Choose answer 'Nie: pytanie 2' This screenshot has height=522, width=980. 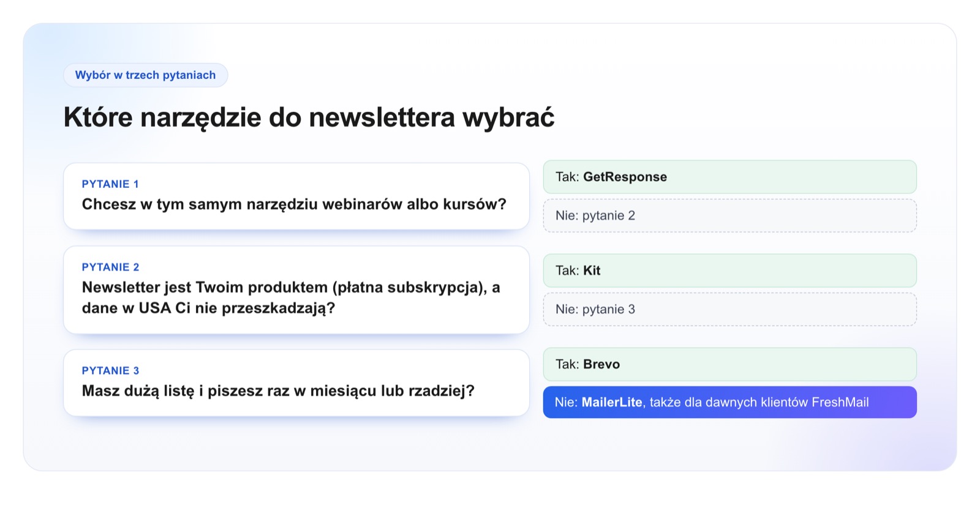pyautogui.click(x=729, y=215)
